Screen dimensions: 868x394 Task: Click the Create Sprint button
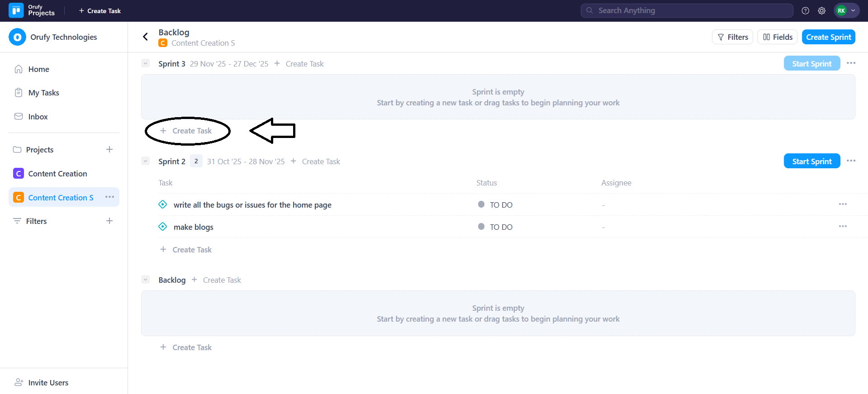coord(828,37)
